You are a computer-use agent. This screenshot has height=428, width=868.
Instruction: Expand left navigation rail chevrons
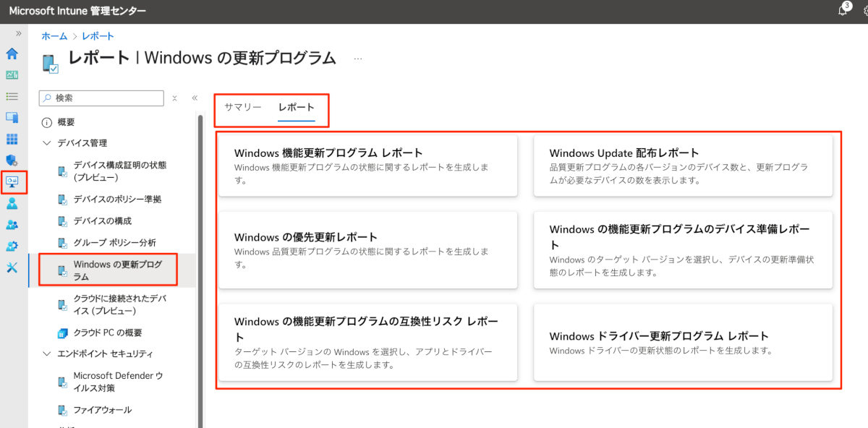click(19, 33)
